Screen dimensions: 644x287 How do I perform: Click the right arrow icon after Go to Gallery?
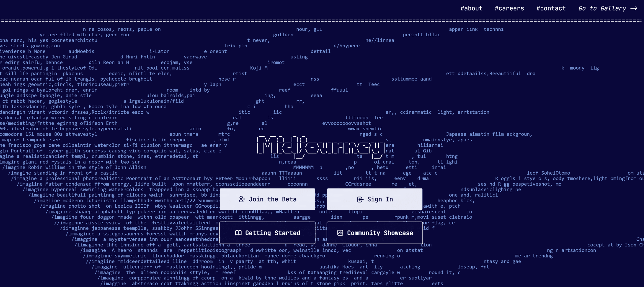click(x=634, y=8)
